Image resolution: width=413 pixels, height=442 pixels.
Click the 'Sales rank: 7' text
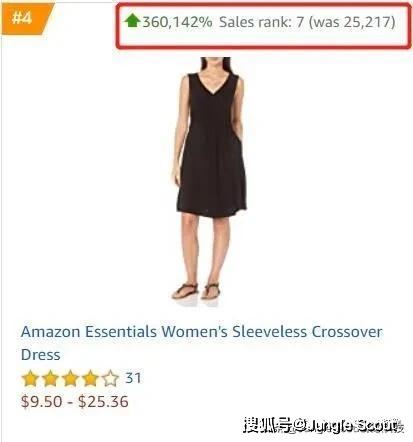(x=262, y=22)
